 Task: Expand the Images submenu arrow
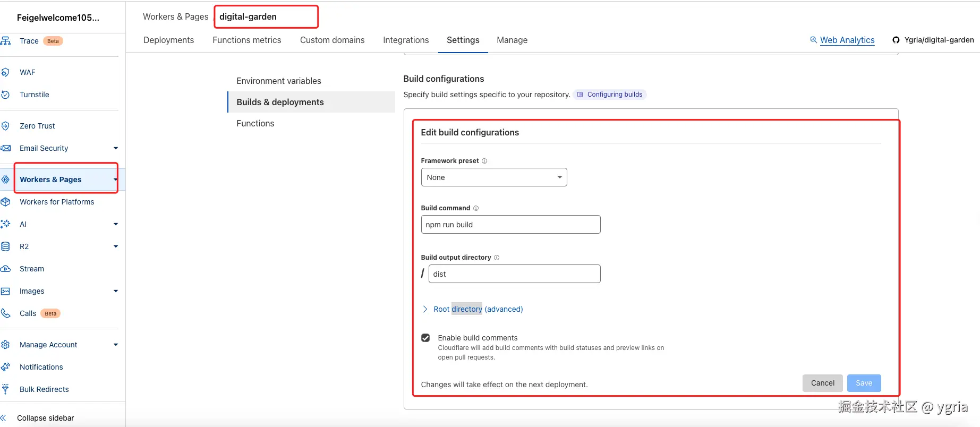pos(116,291)
